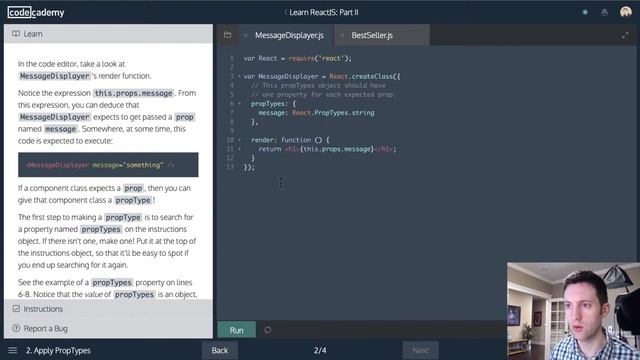Screen dimensions: 640x360
Task: Go to the Next exercise
Action: (420, 350)
